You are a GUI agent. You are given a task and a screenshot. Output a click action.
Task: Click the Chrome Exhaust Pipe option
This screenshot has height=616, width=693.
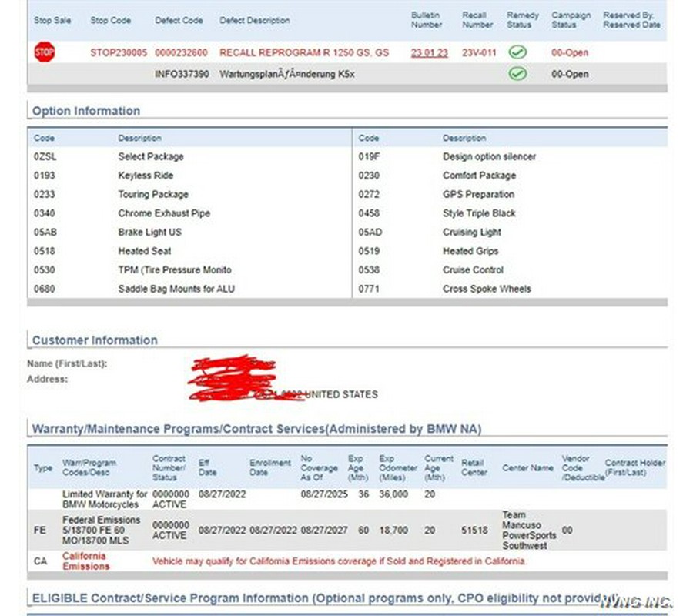click(x=164, y=213)
